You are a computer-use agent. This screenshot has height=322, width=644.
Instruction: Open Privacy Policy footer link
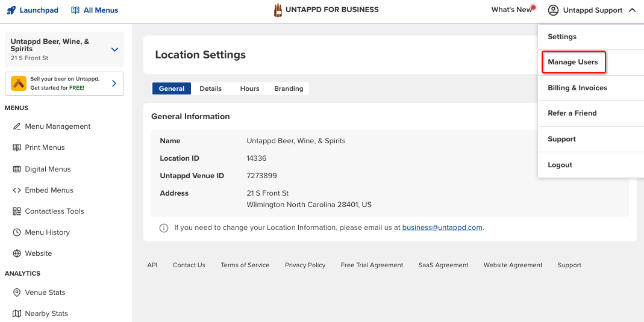(x=305, y=265)
